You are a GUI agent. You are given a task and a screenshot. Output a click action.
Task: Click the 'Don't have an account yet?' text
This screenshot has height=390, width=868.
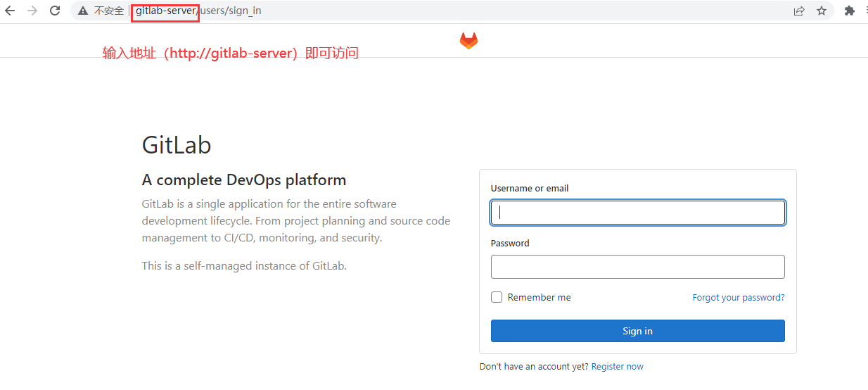pyautogui.click(x=534, y=367)
